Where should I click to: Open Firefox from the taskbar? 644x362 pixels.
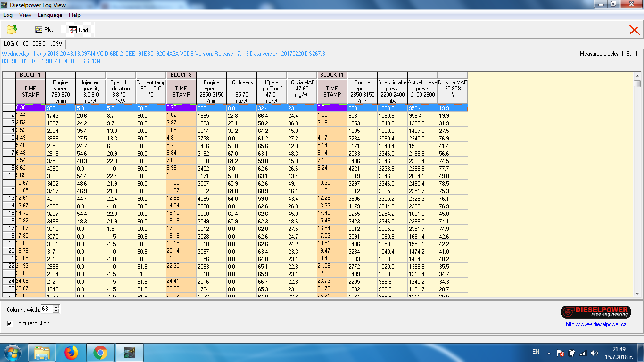tap(72, 352)
